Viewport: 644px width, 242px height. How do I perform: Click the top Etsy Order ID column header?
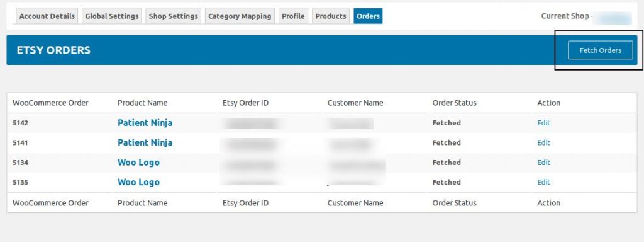246,103
